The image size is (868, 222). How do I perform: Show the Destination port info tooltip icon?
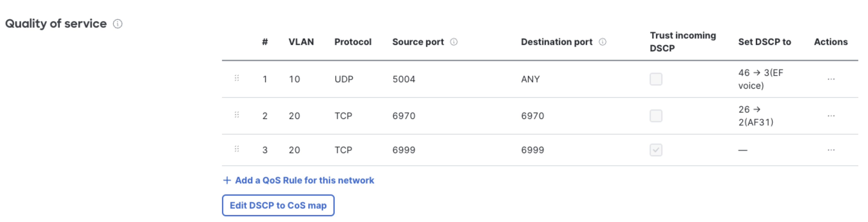(x=602, y=42)
